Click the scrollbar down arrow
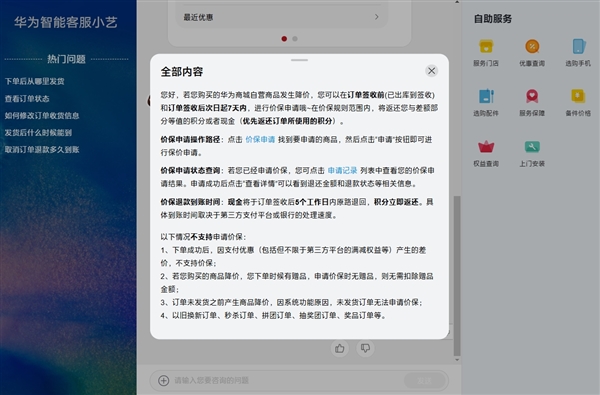 coord(457,360)
